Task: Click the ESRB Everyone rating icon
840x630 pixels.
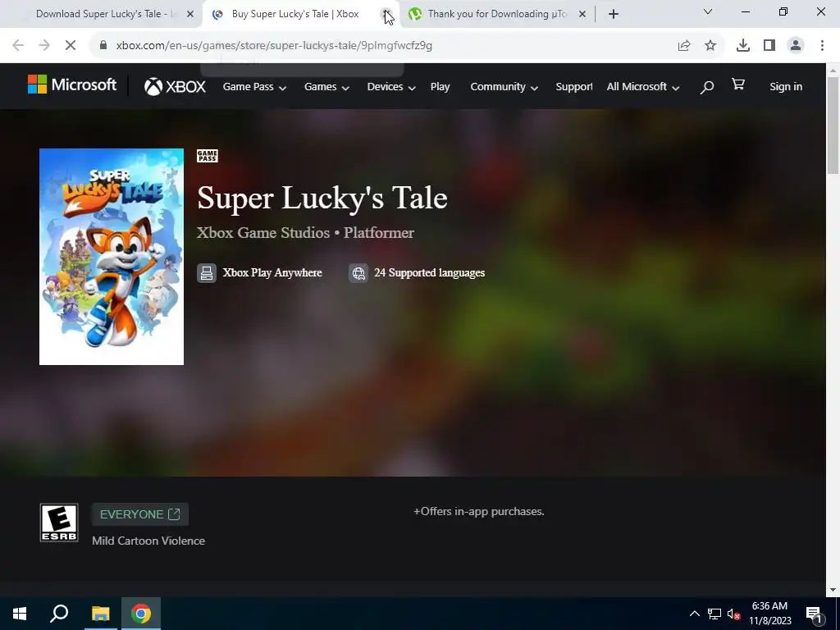Action: pos(59,523)
